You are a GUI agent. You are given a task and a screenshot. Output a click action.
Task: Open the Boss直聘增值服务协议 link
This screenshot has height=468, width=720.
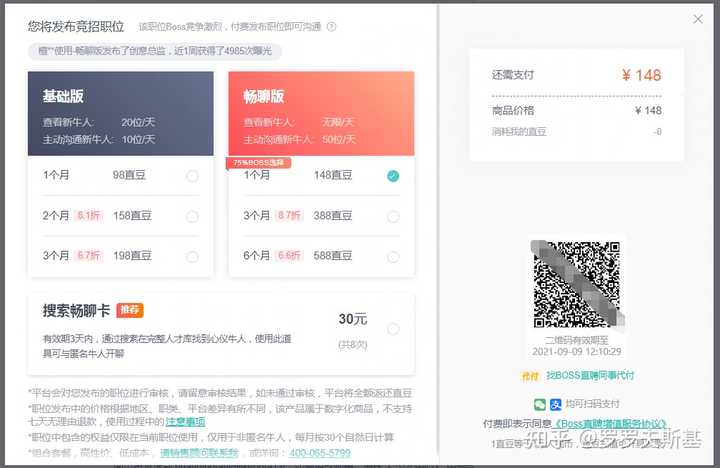(610, 424)
